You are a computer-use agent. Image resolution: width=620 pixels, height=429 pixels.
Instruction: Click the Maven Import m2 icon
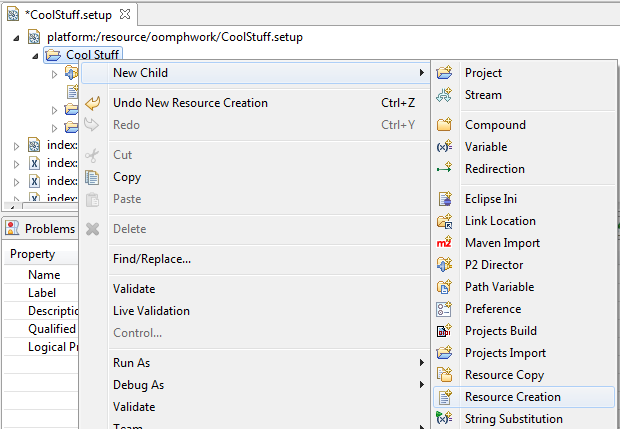click(445, 243)
